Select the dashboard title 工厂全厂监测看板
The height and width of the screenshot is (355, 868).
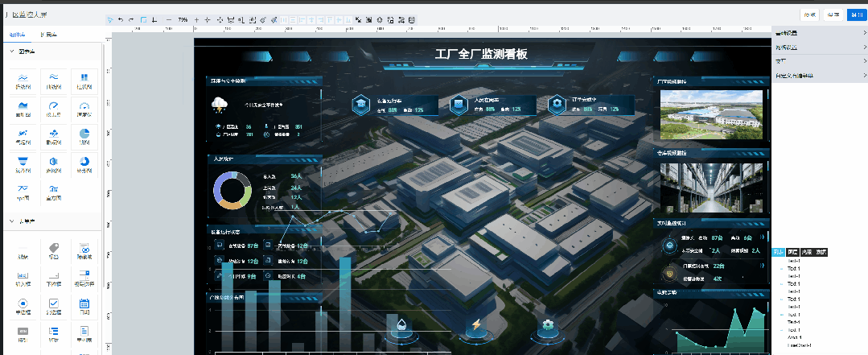481,54
